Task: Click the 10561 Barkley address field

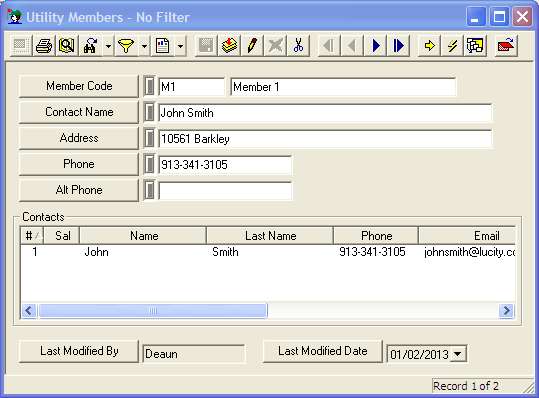Action: pos(325,139)
